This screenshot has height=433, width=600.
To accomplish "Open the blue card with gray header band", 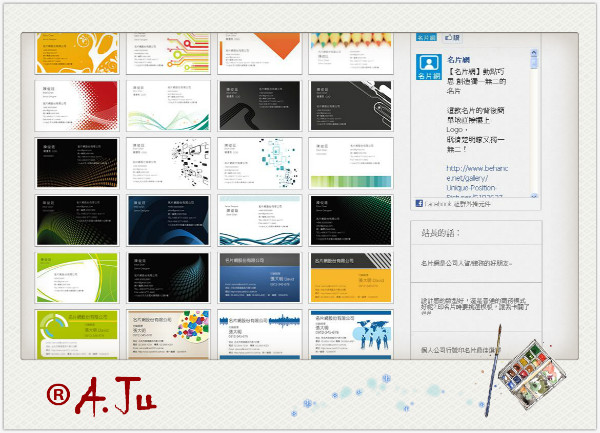I will pos(259,278).
